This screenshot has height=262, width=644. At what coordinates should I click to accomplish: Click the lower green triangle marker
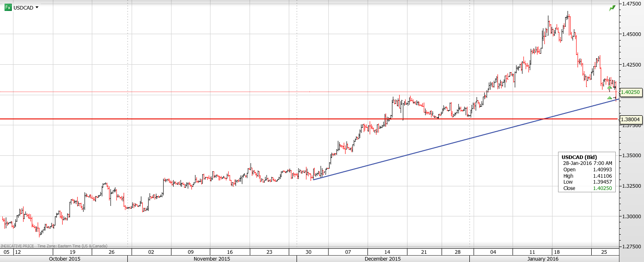(x=609, y=98)
